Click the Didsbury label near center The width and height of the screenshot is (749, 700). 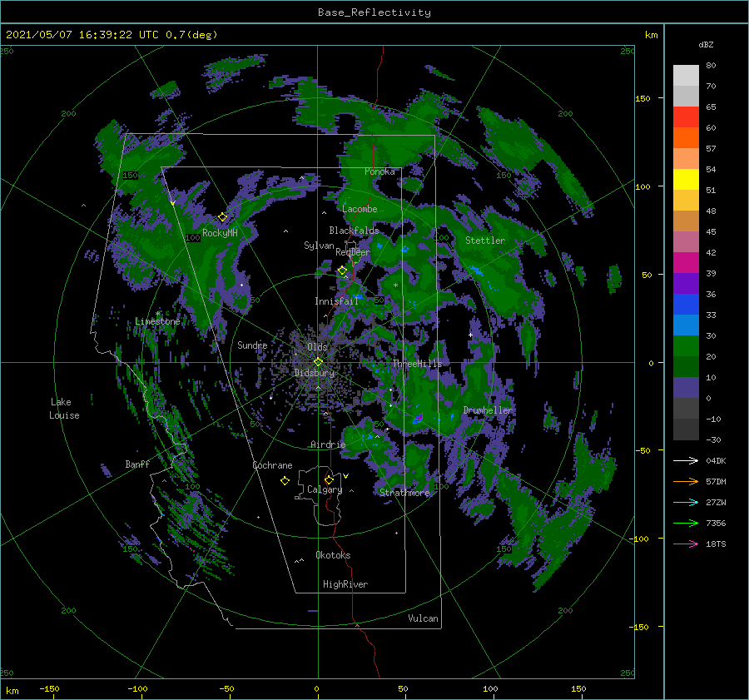coord(314,373)
